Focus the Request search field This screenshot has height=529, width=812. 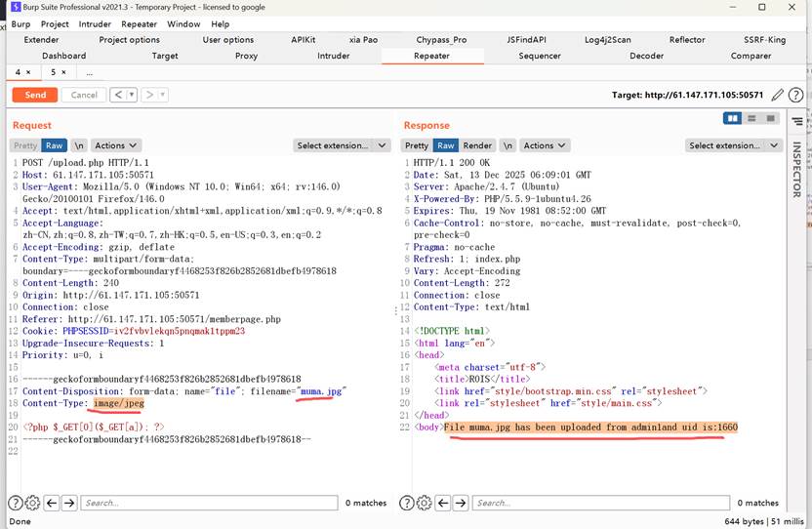(209, 503)
